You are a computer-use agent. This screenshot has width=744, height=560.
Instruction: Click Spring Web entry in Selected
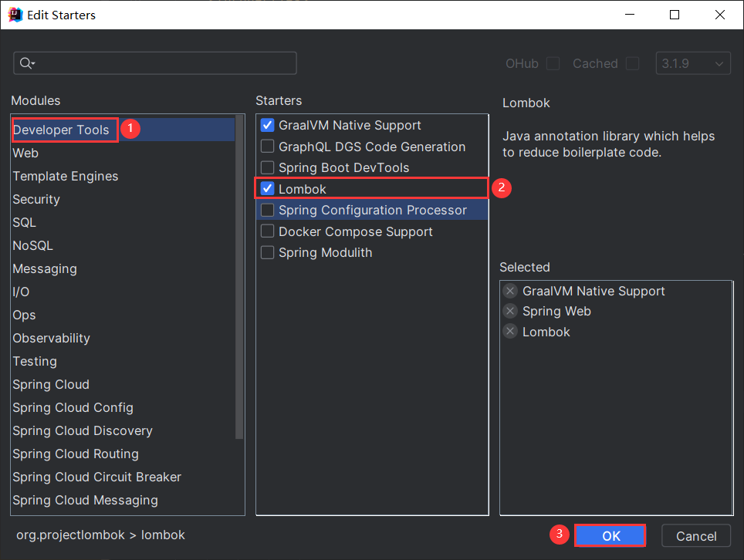coord(556,311)
